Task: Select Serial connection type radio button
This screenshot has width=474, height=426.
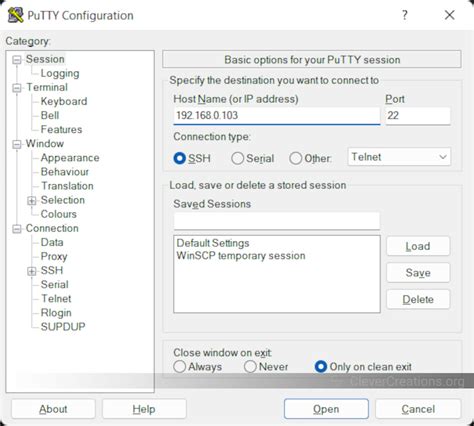Action: coord(237,158)
